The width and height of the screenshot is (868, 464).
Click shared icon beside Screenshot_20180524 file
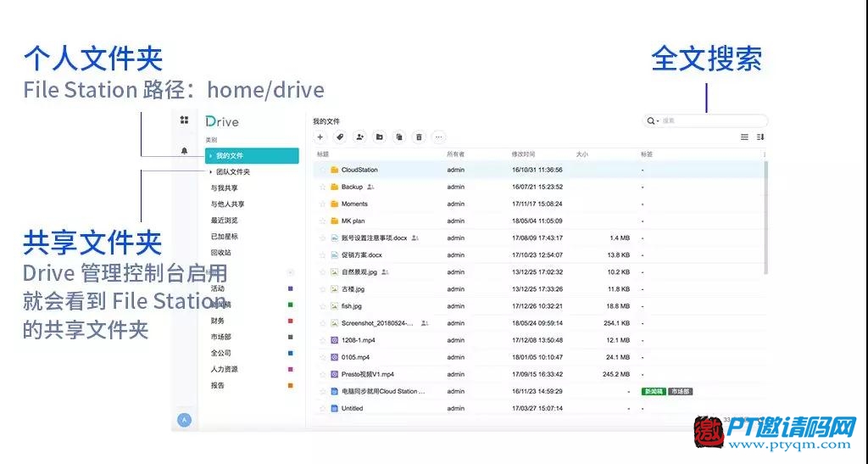coord(425,323)
